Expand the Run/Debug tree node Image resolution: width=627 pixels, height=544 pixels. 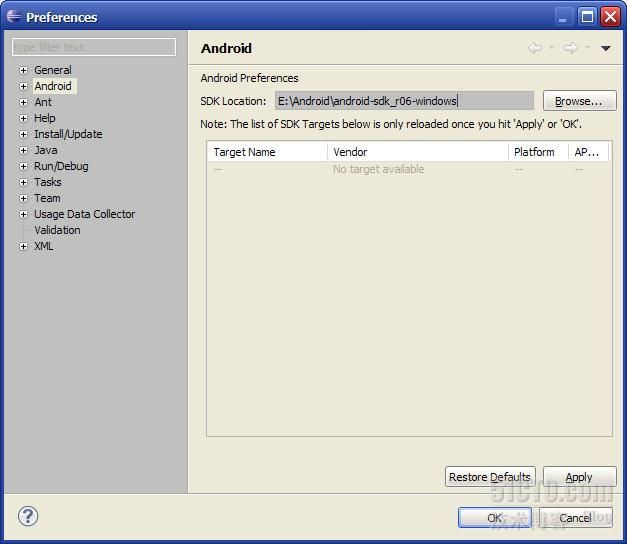(24, 166)
